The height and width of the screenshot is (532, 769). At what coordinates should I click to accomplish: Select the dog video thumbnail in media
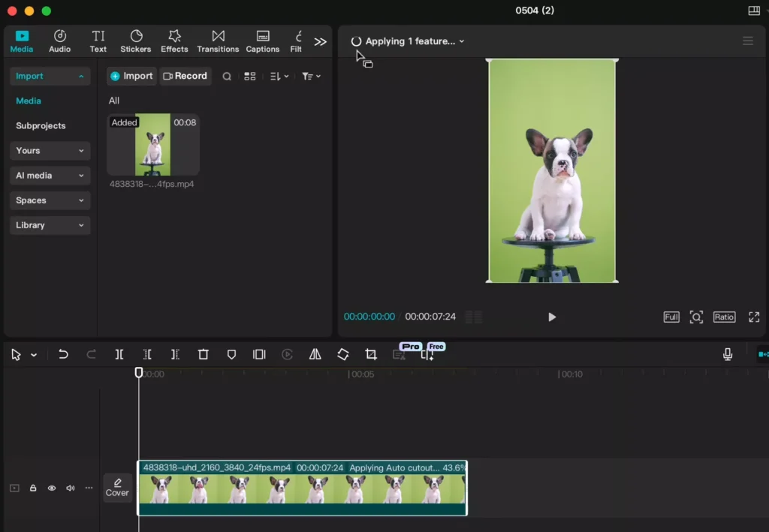[153, 145]
